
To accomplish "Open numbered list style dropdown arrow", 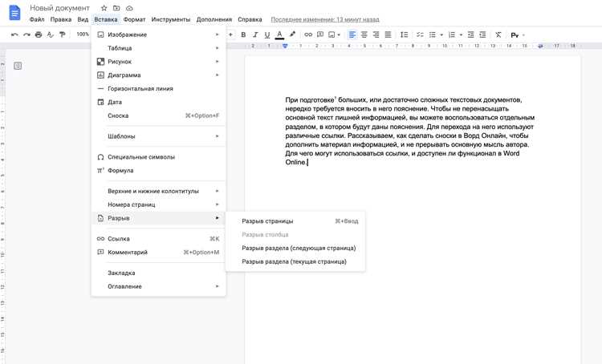I will [461, 35].
